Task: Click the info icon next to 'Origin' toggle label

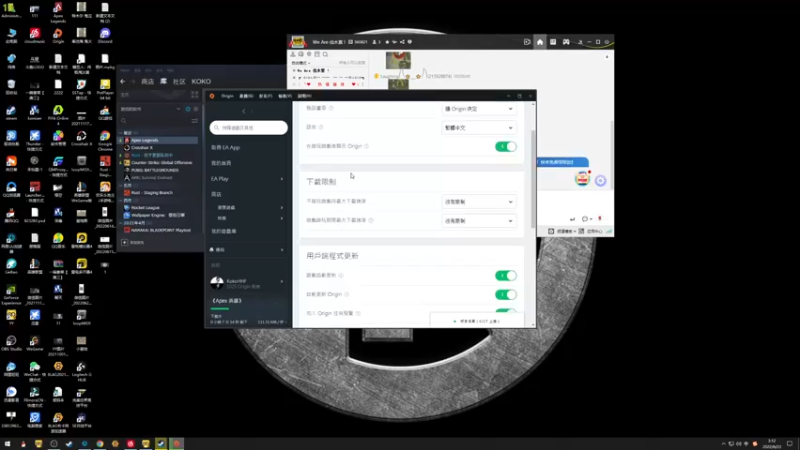Action: coord(366,146)
